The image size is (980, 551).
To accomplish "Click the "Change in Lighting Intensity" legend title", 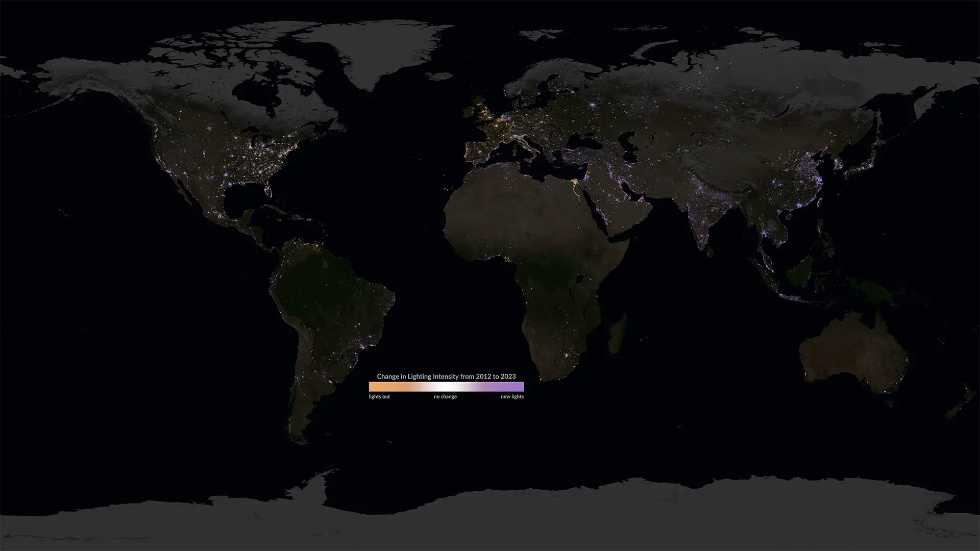I will point(446,377).
